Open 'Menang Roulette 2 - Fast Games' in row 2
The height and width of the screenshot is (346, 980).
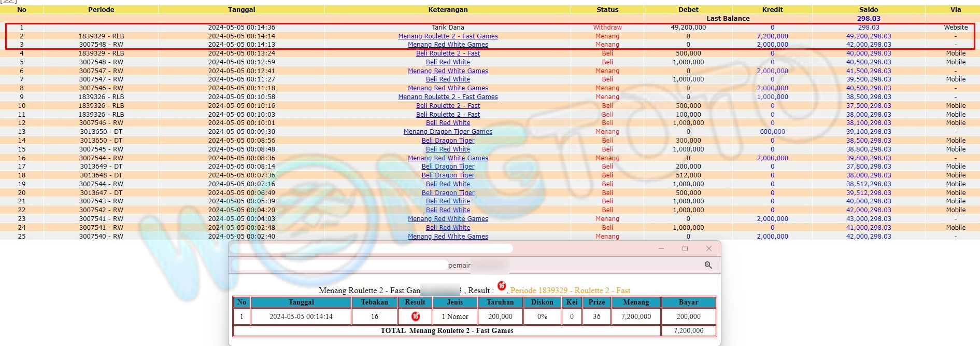click(448, 36)
